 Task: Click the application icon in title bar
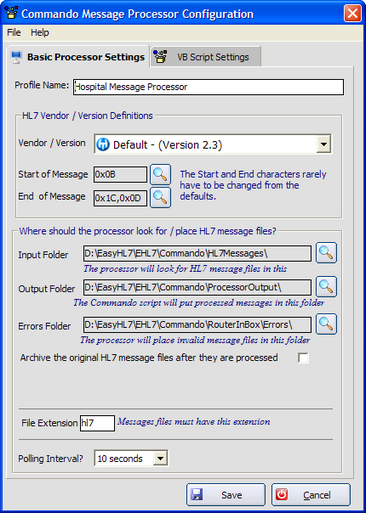click(x=11, y=13)
